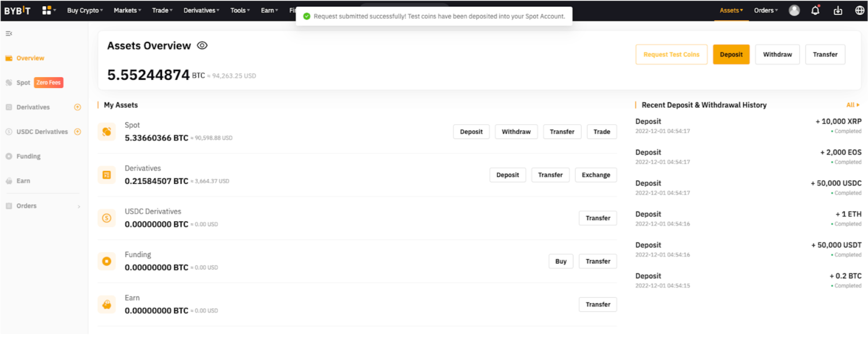
Task: Click Exchange in the Derivatives row
Action: [595, 175]
